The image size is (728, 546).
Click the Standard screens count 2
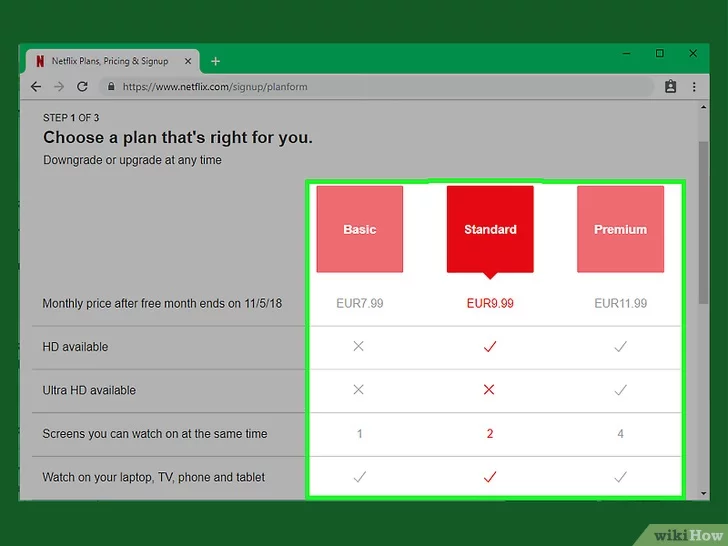tap(490, 434)
